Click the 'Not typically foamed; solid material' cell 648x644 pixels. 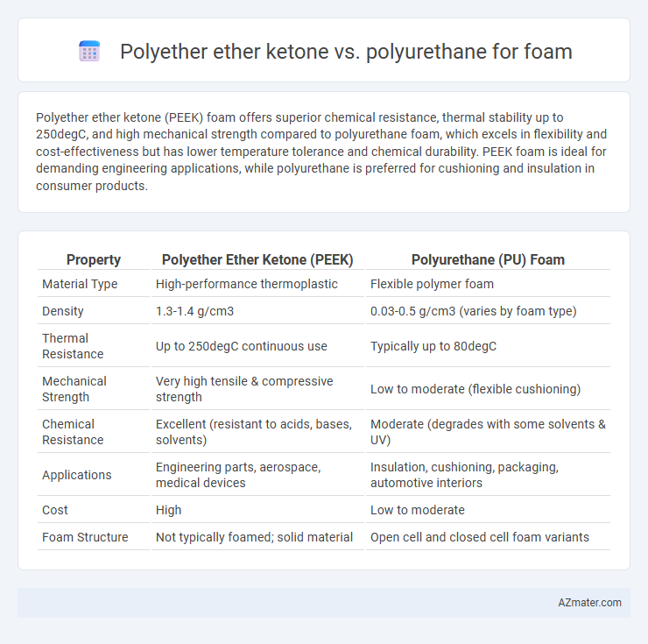coord(254,537)
